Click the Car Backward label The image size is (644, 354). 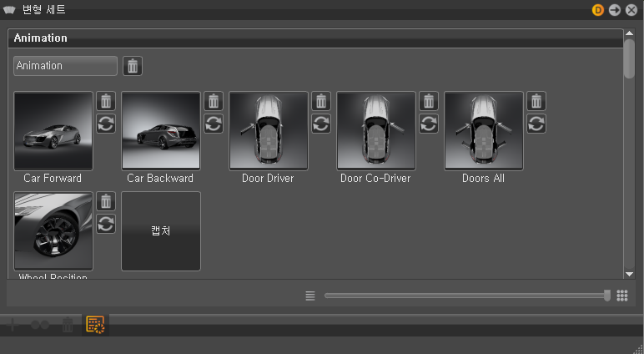pyautogui.click(x=160, y=179)
